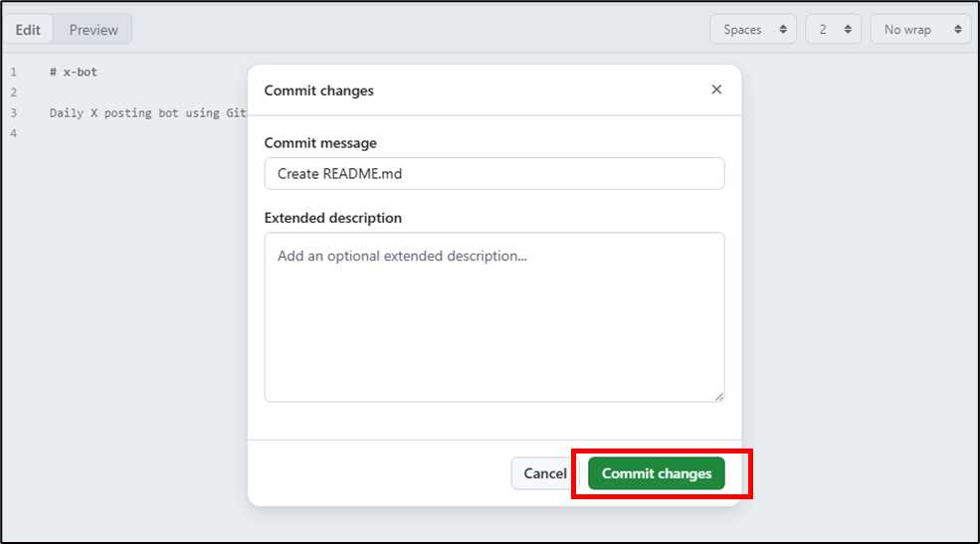Expand the No wrap line mode dropdown

click(x=919, y=30)
